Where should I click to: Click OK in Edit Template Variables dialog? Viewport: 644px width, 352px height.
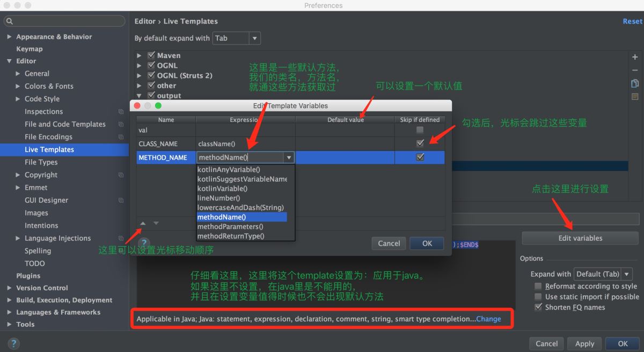tap(427, 243)
